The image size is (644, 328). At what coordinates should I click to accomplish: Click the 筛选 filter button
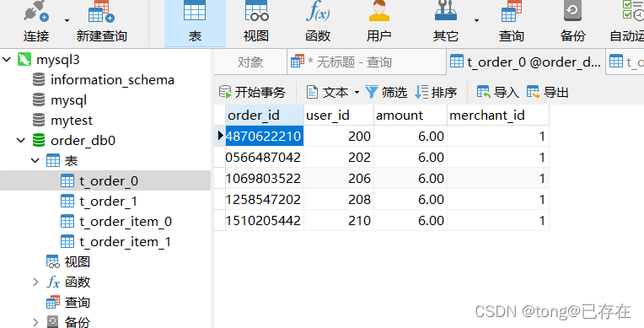[386, 93]
